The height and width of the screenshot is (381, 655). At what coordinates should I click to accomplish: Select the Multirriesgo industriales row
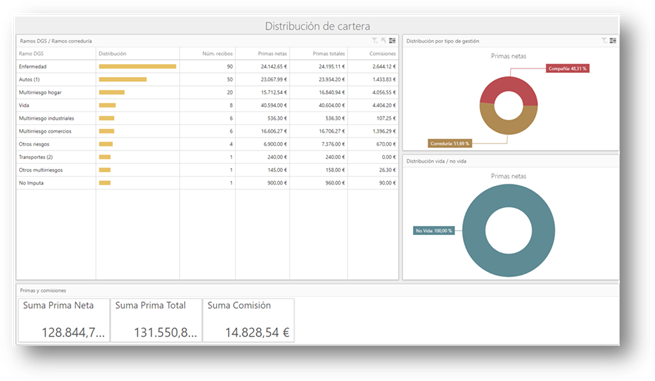[207, 118]
